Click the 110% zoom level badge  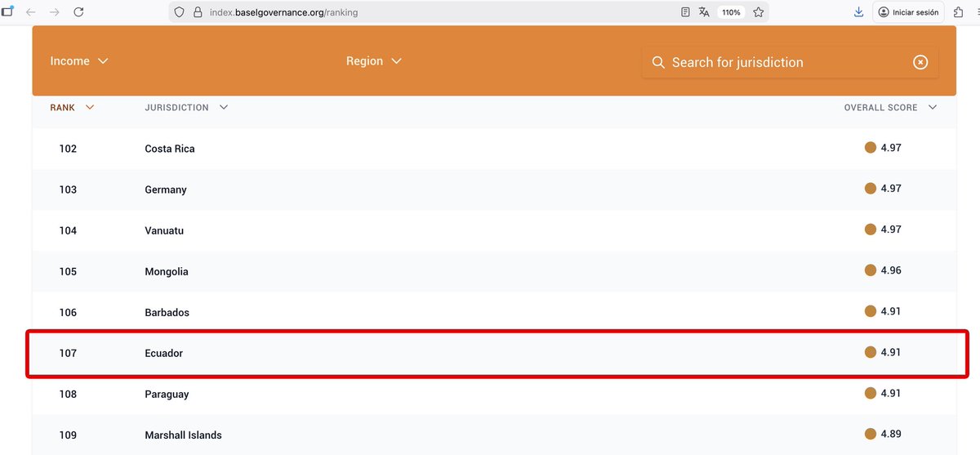click(x=730, y=12)
